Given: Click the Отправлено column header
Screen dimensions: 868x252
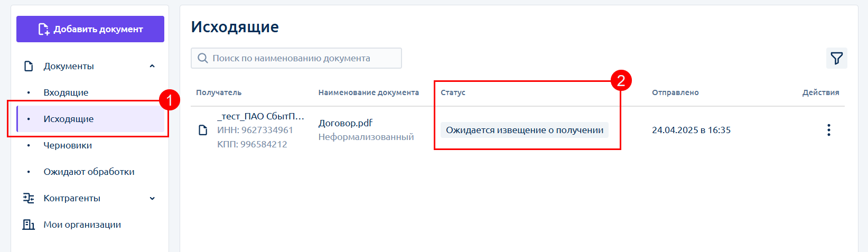Looking at the screenshot, I should (x=675, y=92).
